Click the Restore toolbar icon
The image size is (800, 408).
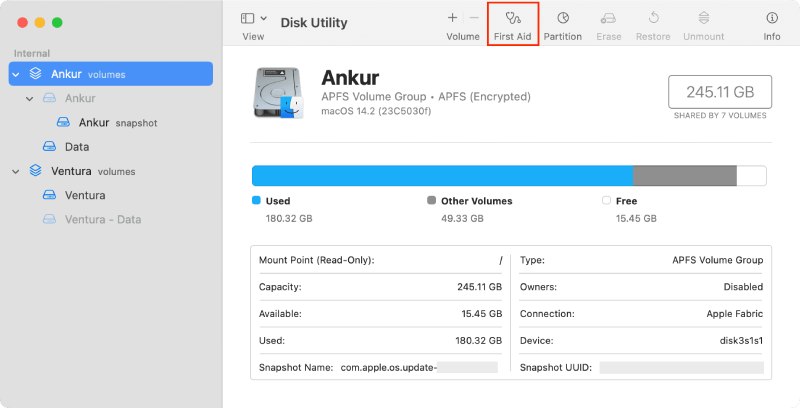[653, 18]
